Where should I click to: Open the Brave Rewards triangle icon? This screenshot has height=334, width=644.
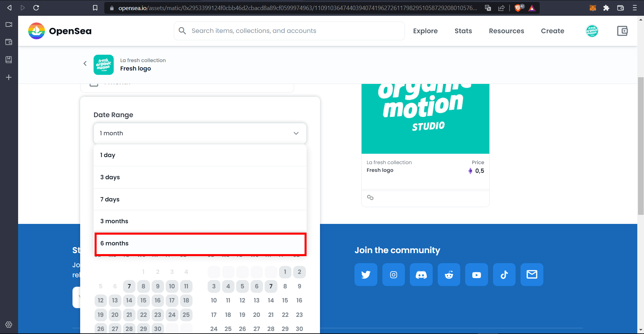pyautogui.click(x=532, y=8)
